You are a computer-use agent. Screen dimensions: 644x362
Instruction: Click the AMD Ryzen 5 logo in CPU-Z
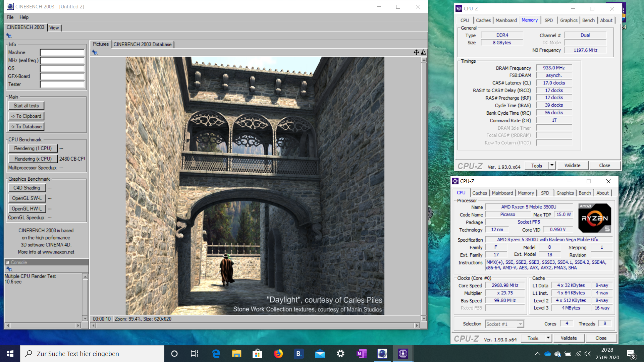coord(595,218)
